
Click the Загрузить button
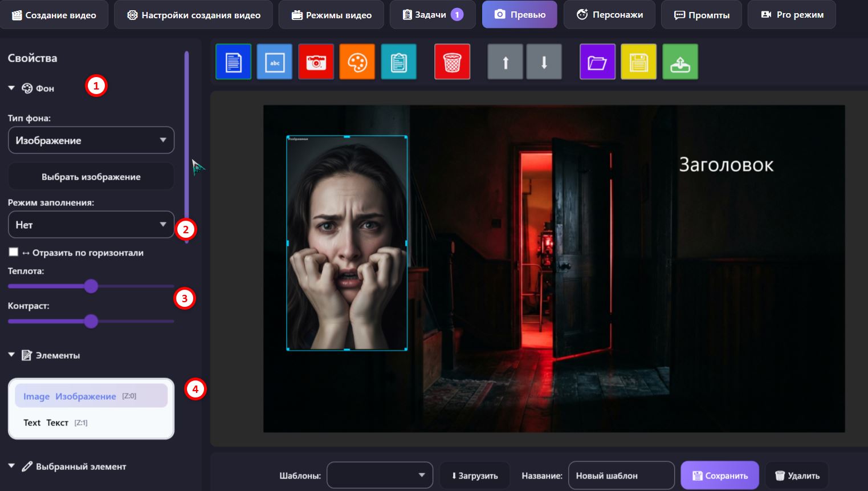tap(475, 475)
